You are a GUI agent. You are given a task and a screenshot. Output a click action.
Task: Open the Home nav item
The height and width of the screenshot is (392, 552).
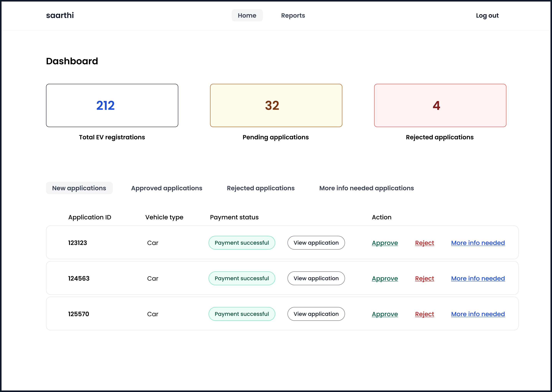coord(247,16)
